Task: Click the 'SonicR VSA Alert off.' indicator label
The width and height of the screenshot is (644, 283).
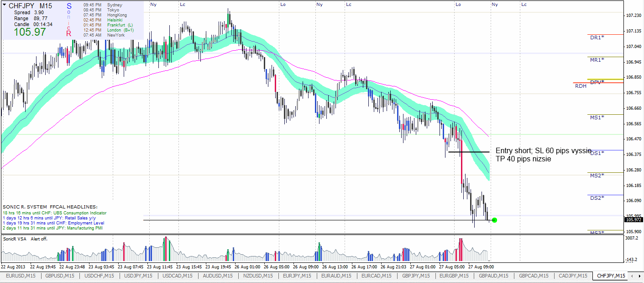Action: click(26, 239)
